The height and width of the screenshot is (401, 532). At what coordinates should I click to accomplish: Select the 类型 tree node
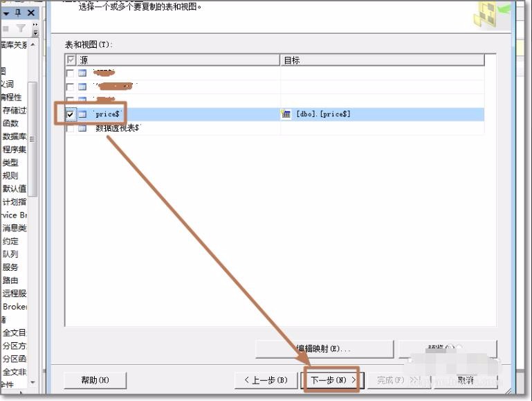(x=10, y=163)
